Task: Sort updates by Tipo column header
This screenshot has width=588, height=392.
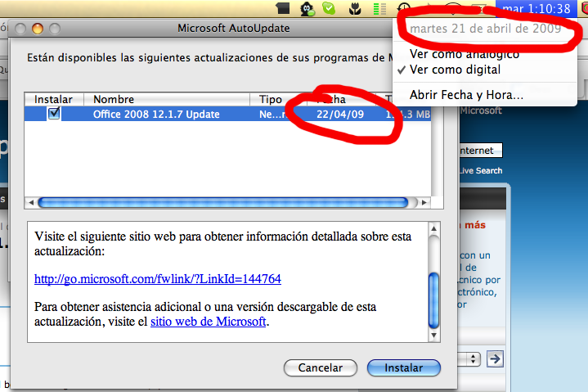Action: click(x=278, y=99)
